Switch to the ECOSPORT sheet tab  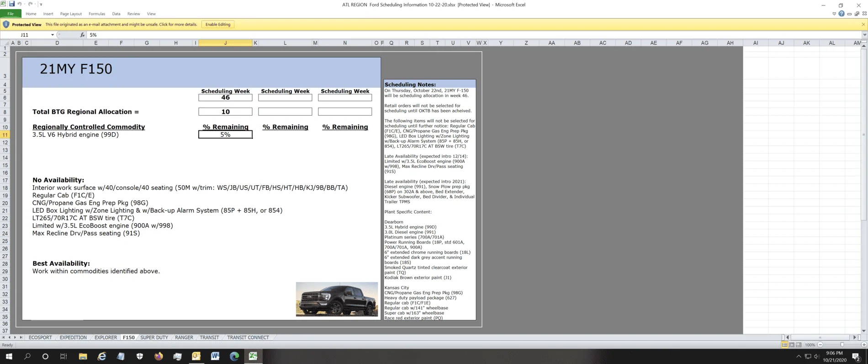[40, 337]
